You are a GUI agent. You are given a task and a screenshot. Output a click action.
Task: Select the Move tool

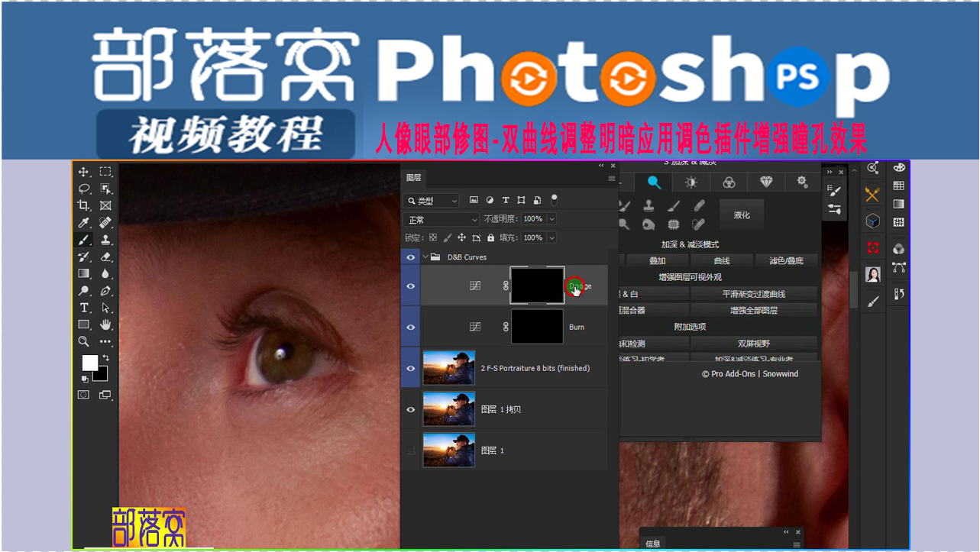coord(84,172)
